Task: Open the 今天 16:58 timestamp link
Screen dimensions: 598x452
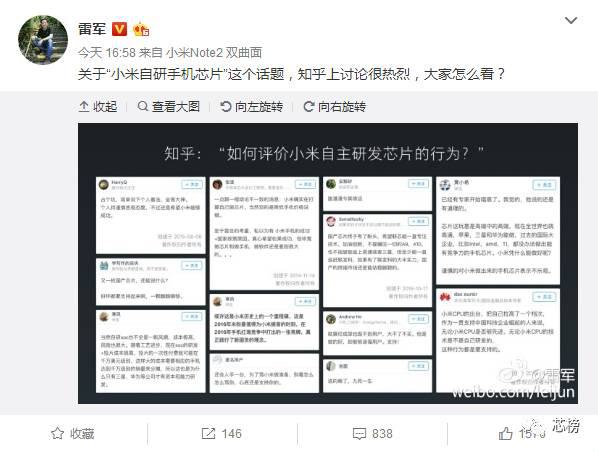Action: click(x=107, y=53)
